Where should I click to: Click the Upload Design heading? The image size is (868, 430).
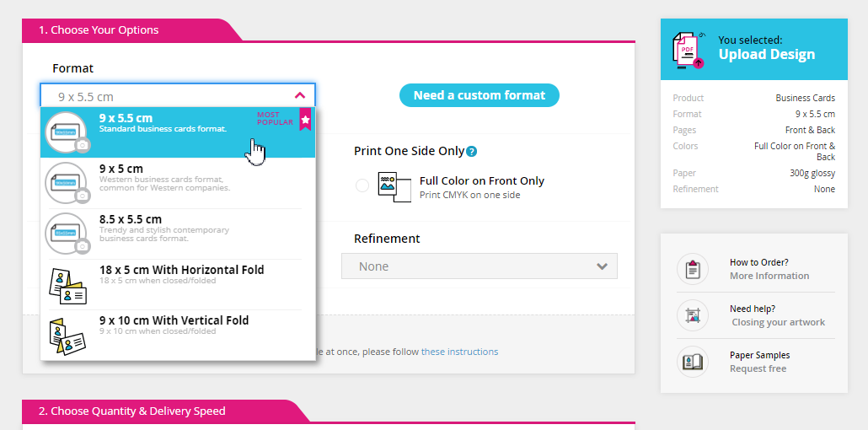767,54
